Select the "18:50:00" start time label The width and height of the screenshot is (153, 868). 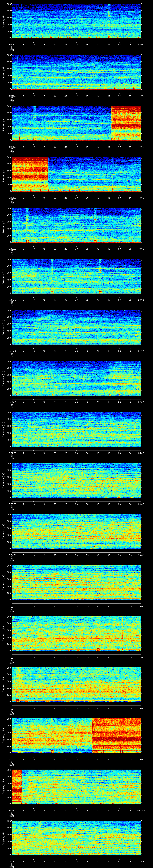12,351
